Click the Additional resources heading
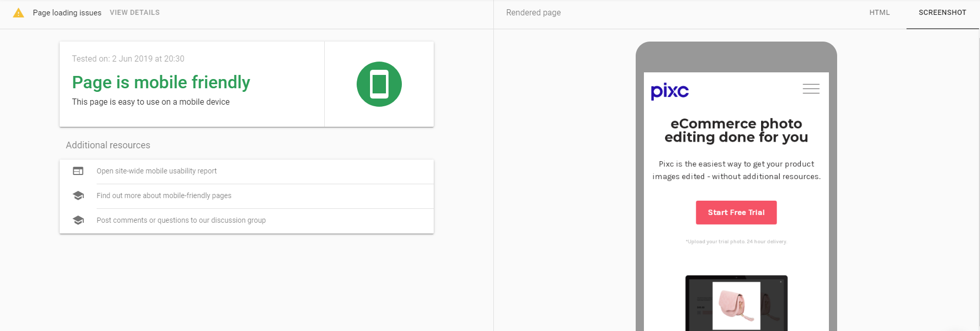Image resolution: width=980 pixels, height=331 pixels. tap(108, 145)
